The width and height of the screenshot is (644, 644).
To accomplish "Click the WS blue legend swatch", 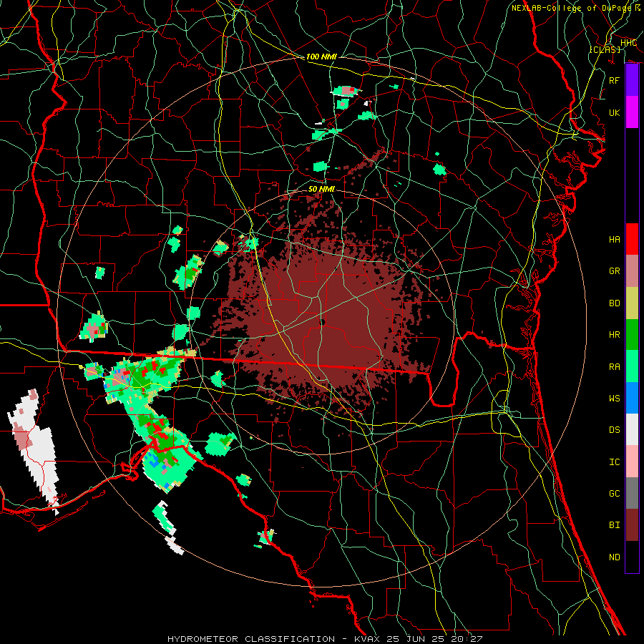I will (632, 398).
